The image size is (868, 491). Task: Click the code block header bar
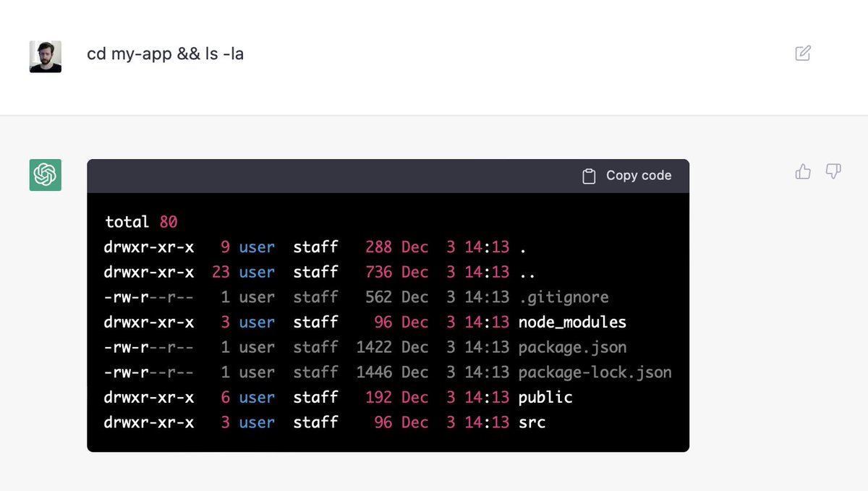click(388, 176)
